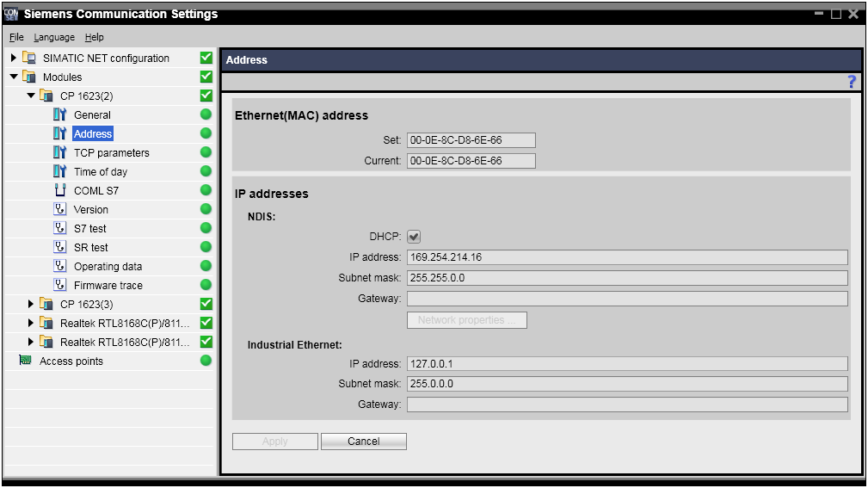Click the green checkmark next to CP 1623(3)
This screenshot has width=868, height=488.
206,304
